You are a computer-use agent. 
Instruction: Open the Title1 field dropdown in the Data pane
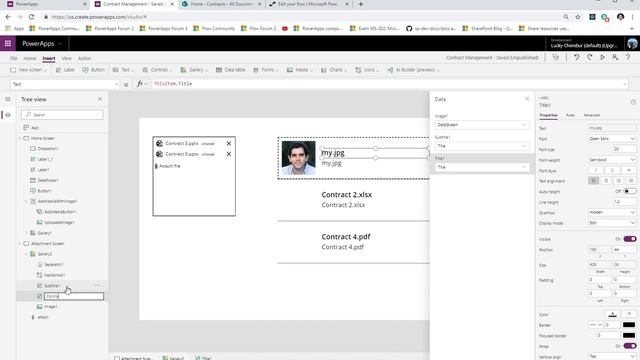pyautogui.click(x=482, y=167)
